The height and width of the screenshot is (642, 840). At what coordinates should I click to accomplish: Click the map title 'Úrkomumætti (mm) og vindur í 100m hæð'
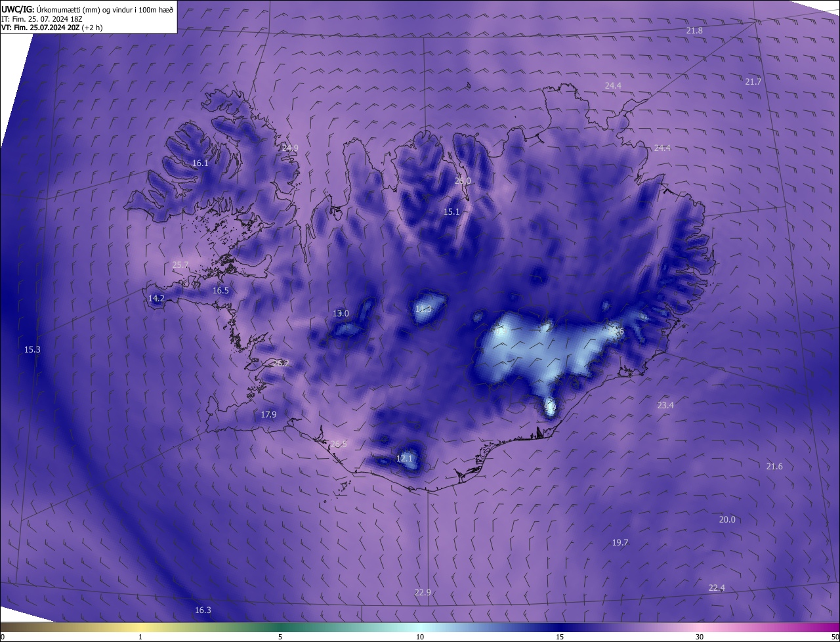point(106,9)
